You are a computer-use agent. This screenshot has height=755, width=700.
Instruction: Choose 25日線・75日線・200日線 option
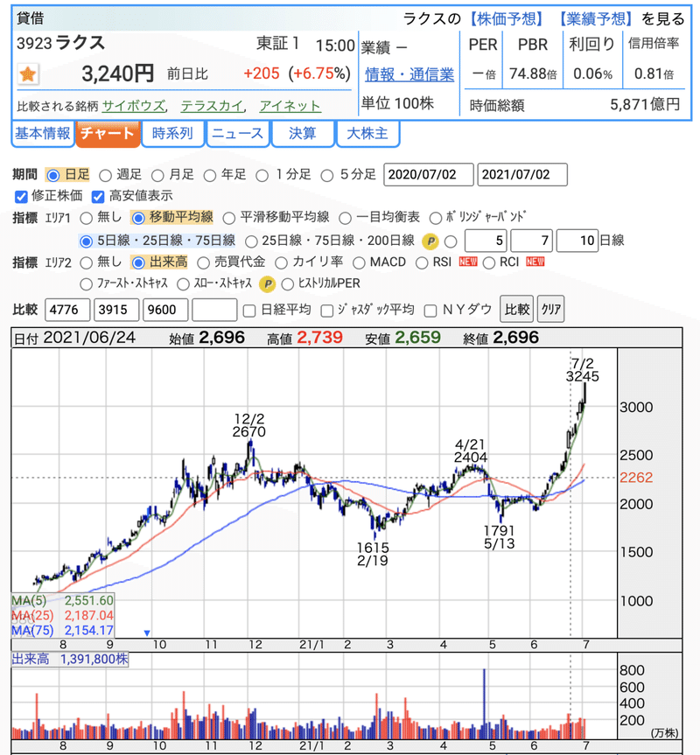(251, 241)
